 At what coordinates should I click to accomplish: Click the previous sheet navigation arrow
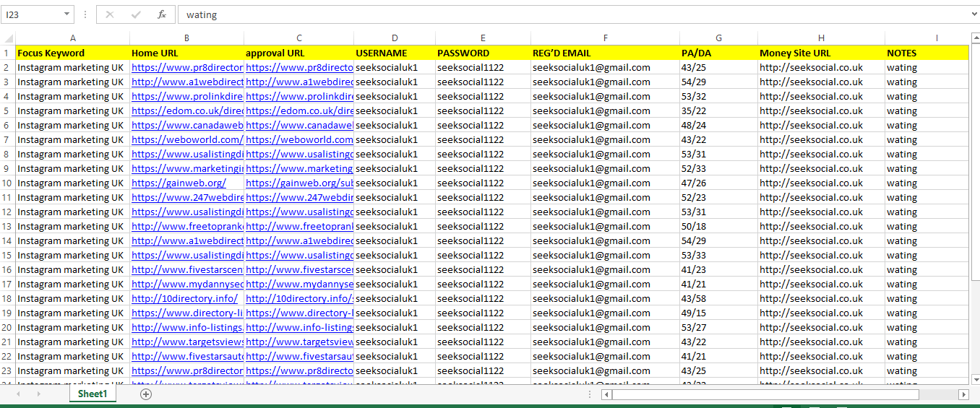[18, 394]
